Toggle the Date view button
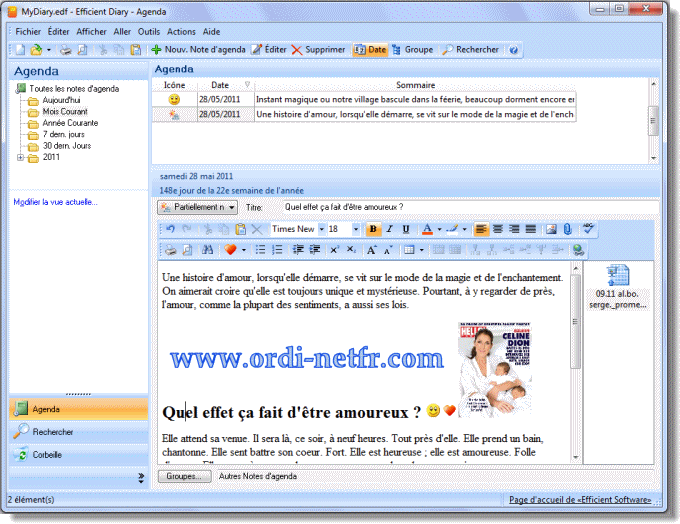680x524 pixels. click(370, 49)
